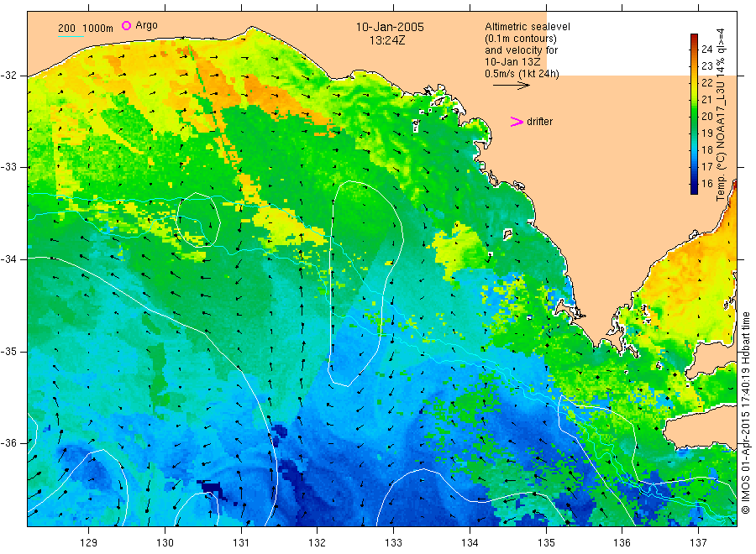The image size is (756, 554).
Task: Click colorbar tick label 18
Action: click(706, 149)
